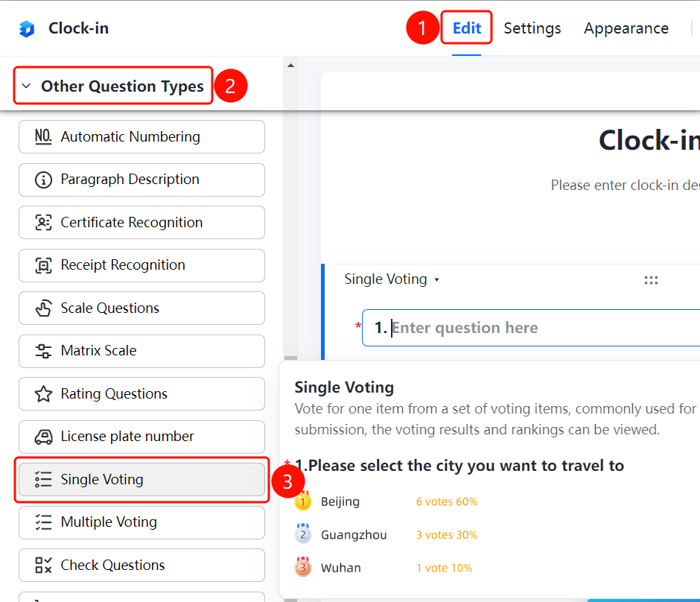Click the scroll-up arrow of the sidebar
Viewport: 700px width, 602px height.
(x=290, y=66)
